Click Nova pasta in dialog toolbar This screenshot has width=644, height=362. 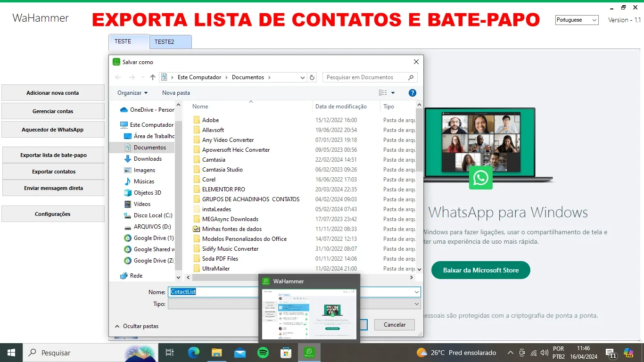[176, 93]
